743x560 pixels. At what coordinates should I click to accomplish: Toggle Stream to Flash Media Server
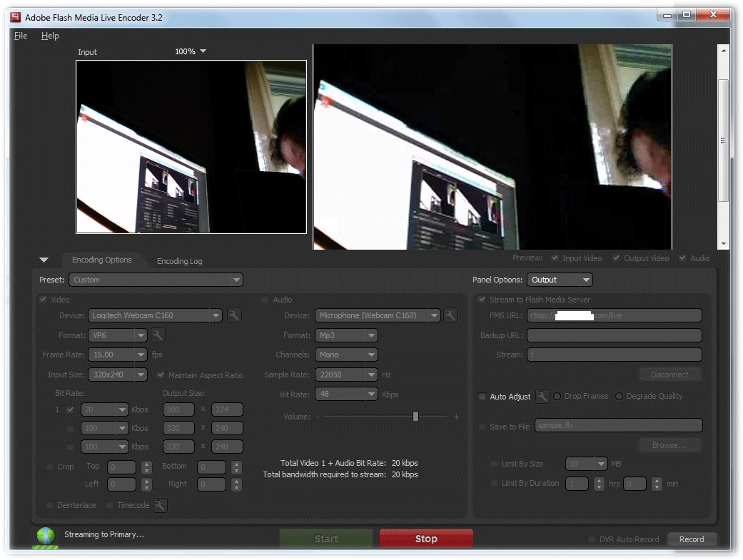(482, 300)
